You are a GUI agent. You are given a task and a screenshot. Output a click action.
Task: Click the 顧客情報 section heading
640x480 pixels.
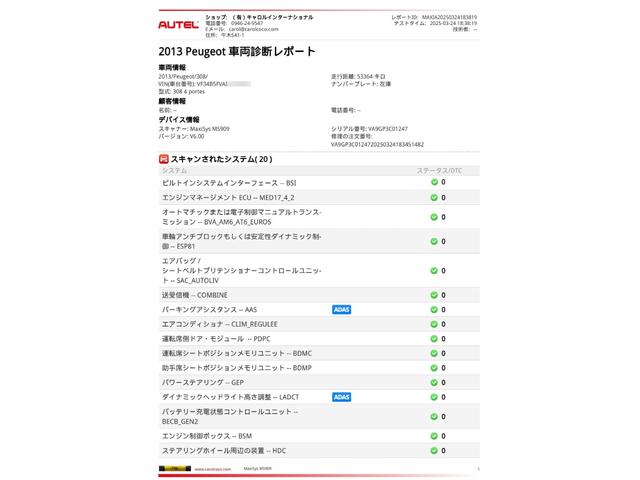[172, 101]
